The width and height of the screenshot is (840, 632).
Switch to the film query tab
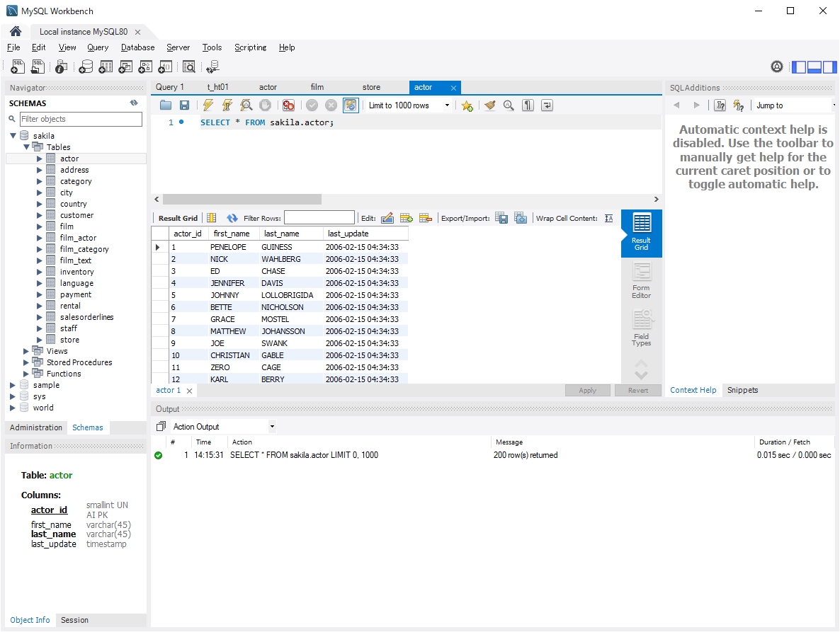[317, 86]
